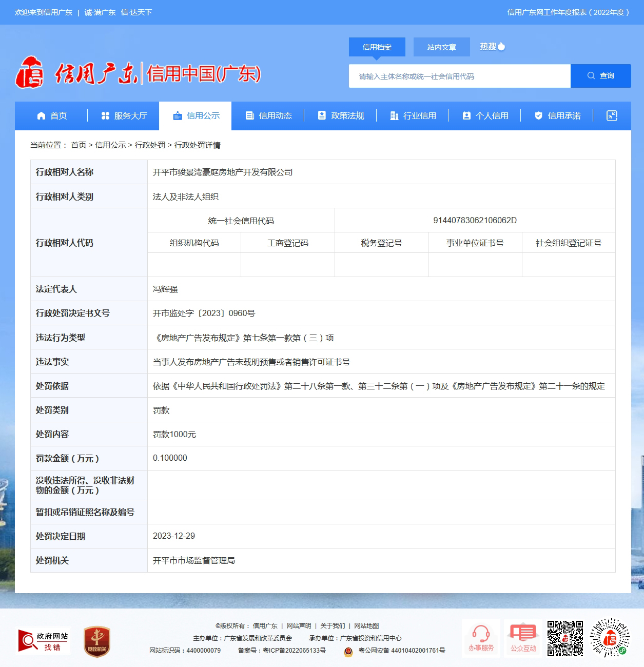
Task: Click the square QR code image
Action: [x=565, y=638]
